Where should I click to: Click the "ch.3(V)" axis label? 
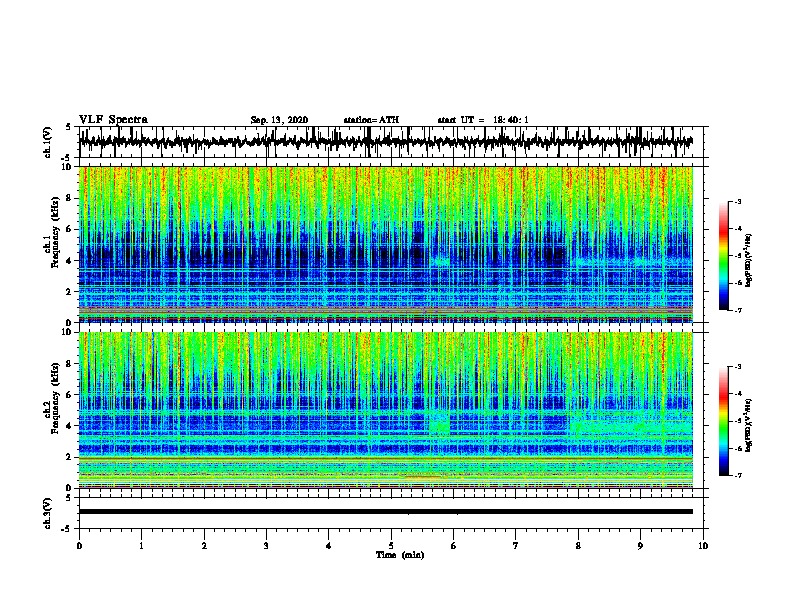[x=47, y=513]
